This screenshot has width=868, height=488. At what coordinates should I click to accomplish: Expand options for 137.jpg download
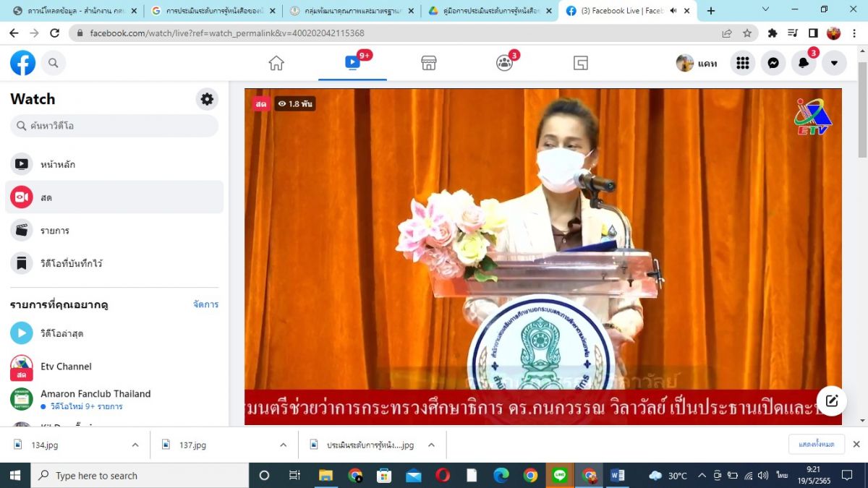coord(283,445)
